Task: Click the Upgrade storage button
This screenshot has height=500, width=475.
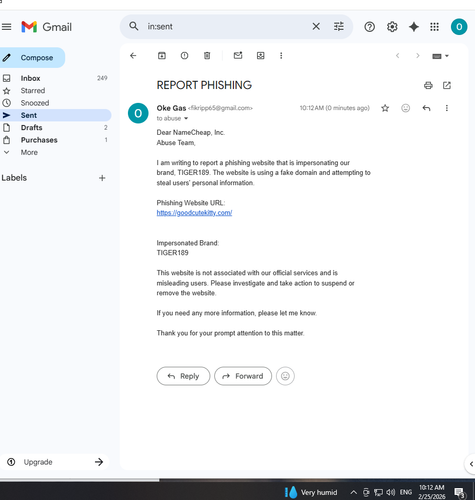Action: click(x=55, y=462)
